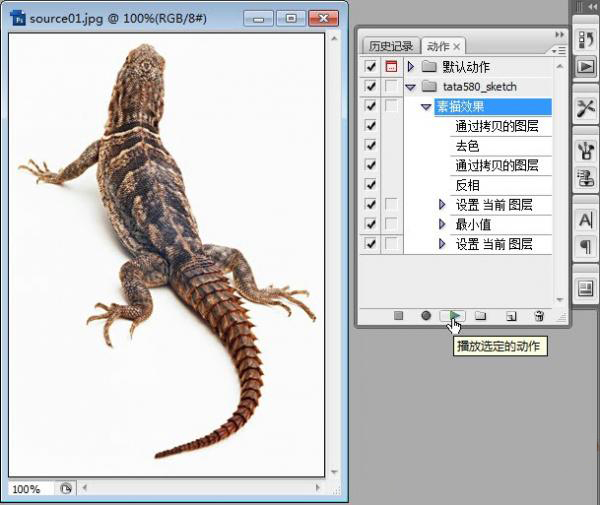Click the Create new action icon
The height and width of the screenshot is (505, 600).
click(511, 316)
